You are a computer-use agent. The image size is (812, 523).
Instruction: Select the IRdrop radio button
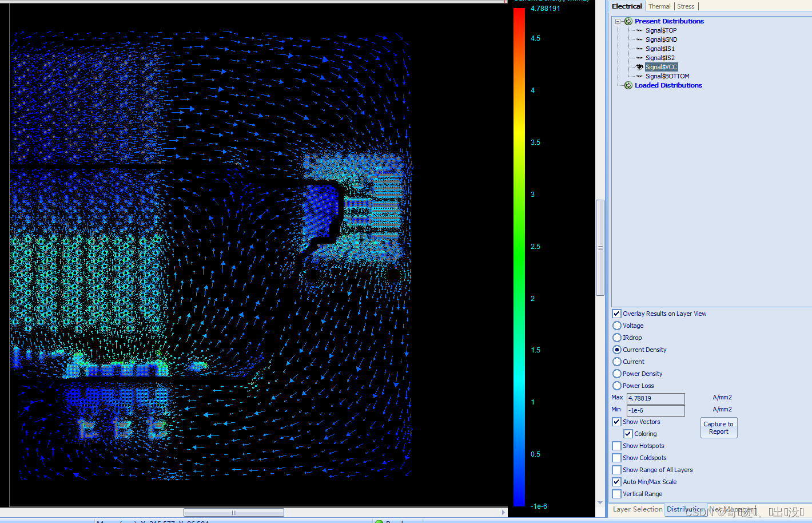coord(617,338)
